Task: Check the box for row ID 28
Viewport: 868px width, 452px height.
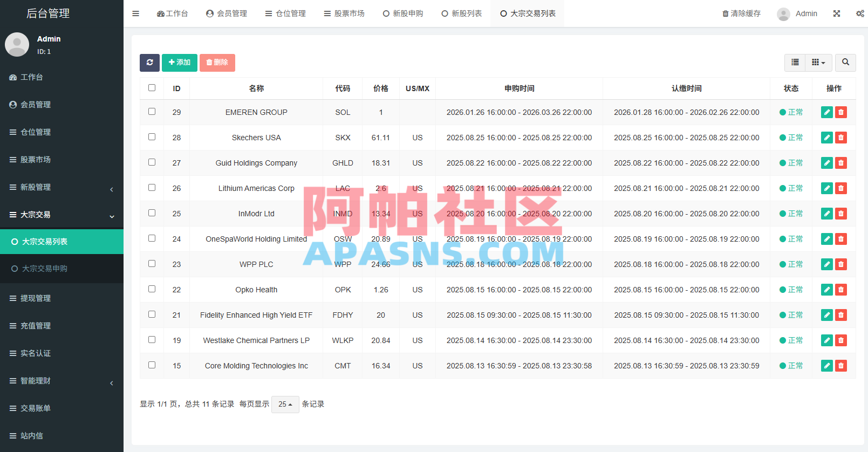Action: coord(152,136)
